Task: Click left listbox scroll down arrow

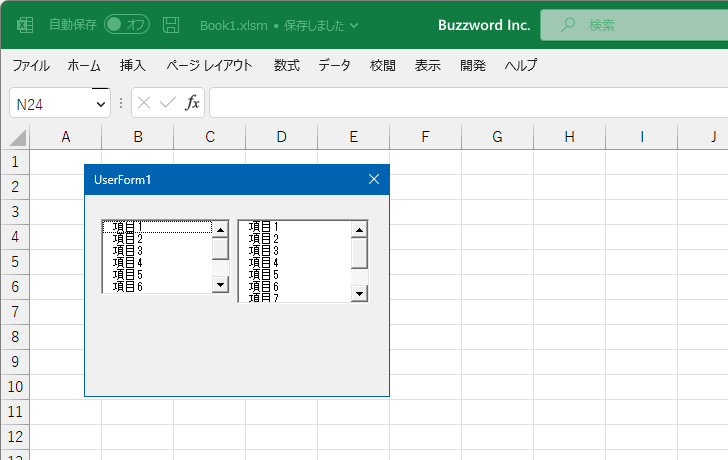Action: [221, 284]
